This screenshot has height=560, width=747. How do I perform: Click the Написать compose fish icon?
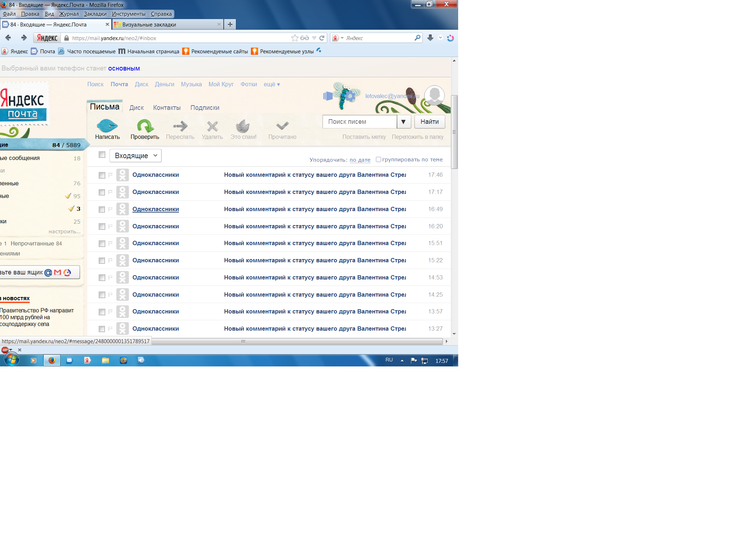click(x=107, y=126)
